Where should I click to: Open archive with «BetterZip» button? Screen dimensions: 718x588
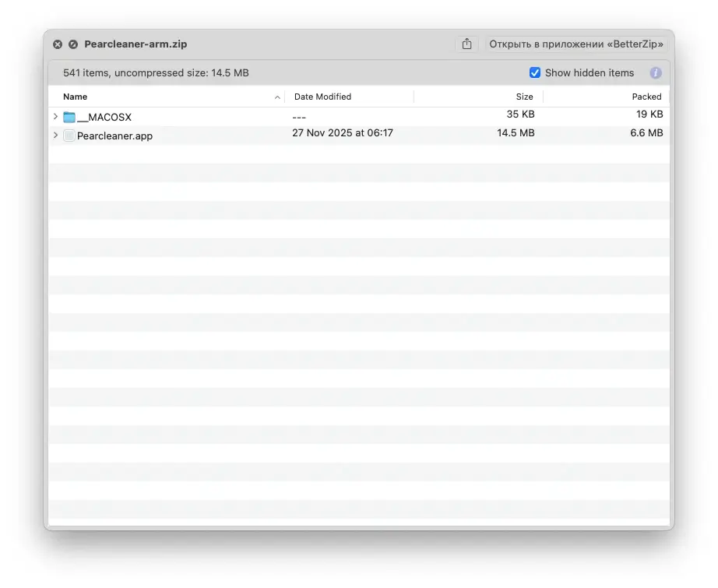click(576, 44)
